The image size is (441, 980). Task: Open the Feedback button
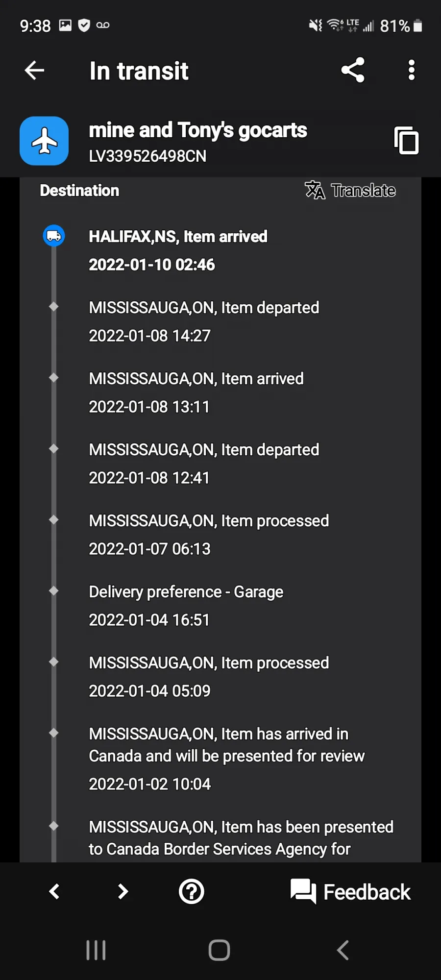[350, 891]
